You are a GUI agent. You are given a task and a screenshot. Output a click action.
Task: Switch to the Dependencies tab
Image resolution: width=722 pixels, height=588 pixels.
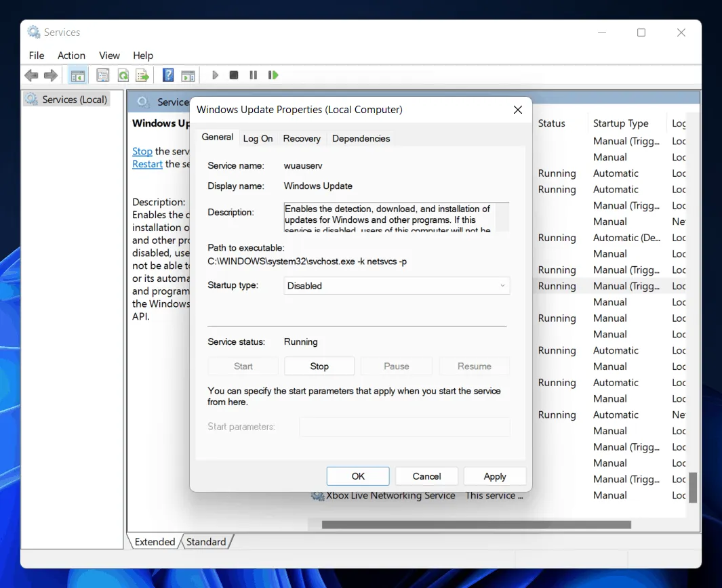click(361, 138)
